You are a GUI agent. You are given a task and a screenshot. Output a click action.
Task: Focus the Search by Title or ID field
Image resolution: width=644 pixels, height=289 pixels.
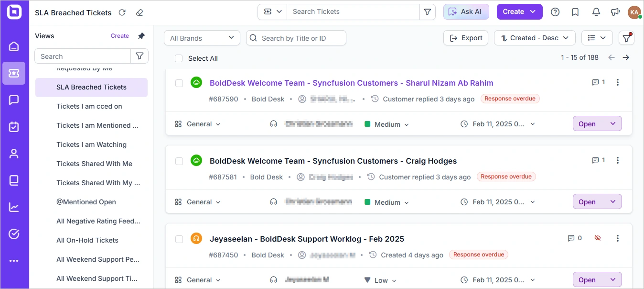point(296,38)
